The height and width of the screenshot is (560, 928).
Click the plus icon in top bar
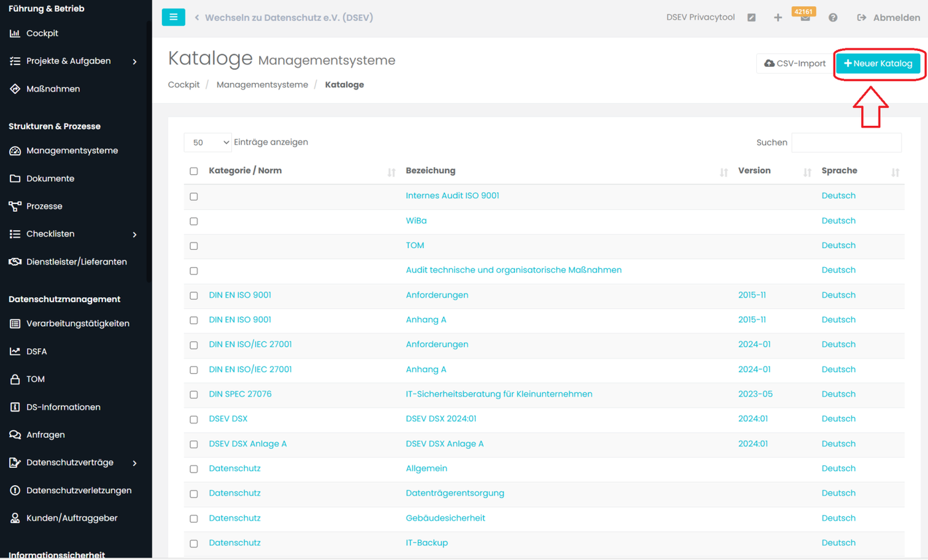778,18
